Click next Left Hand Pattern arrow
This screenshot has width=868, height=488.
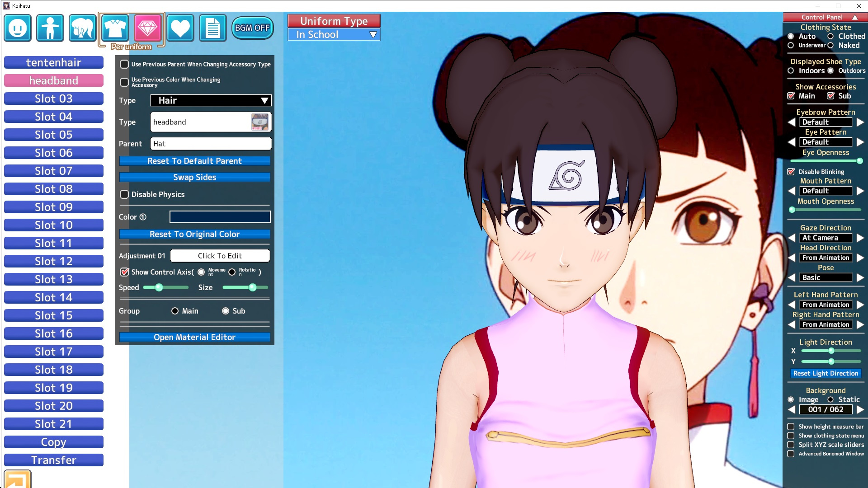[x=860, y=305]
